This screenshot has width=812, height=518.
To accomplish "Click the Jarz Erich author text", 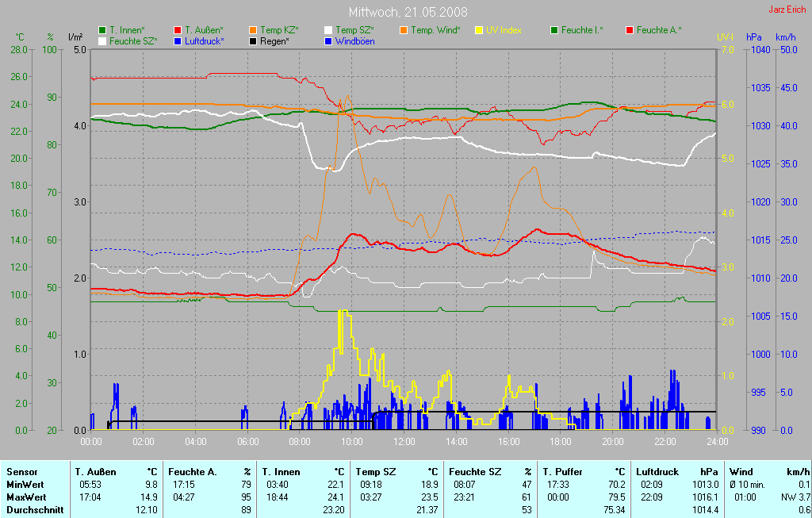I will [x=787, y=10].
